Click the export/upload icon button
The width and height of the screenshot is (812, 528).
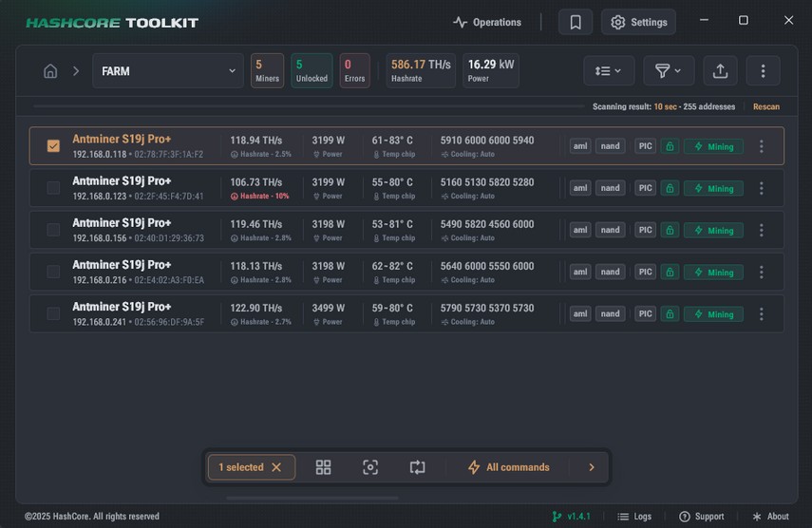pos(720,71)
